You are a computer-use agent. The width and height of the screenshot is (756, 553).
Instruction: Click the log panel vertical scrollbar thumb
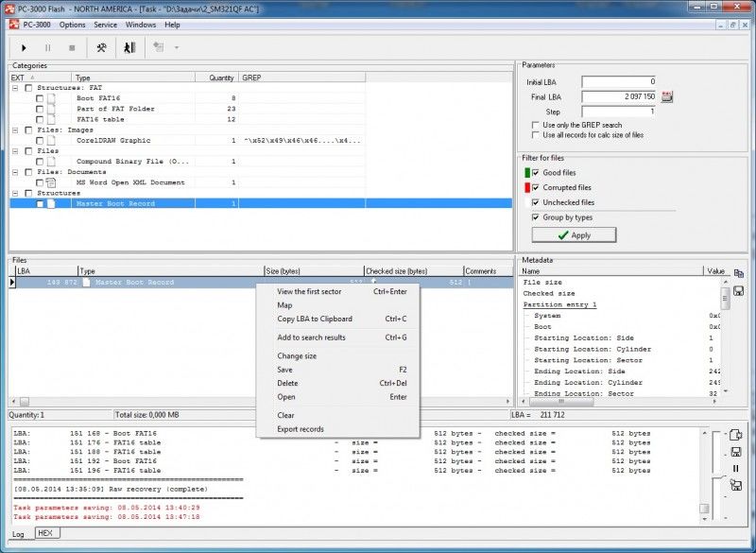[704, 509]
